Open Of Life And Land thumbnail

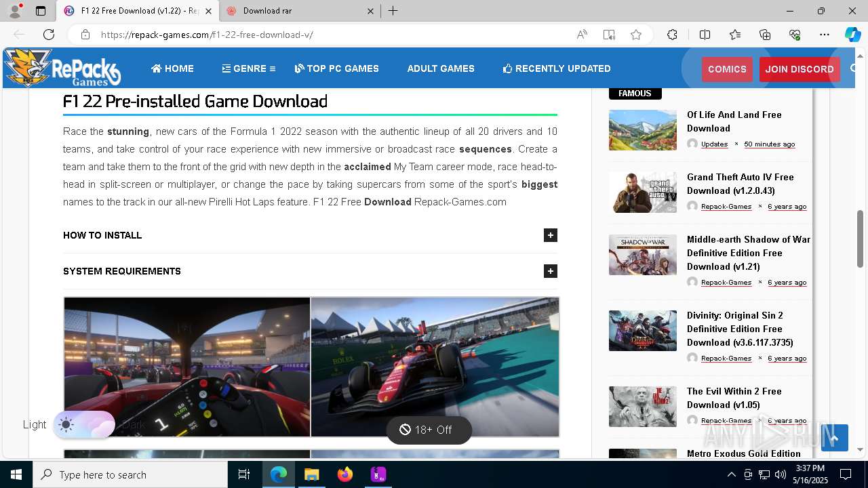[x=643, y=130]
